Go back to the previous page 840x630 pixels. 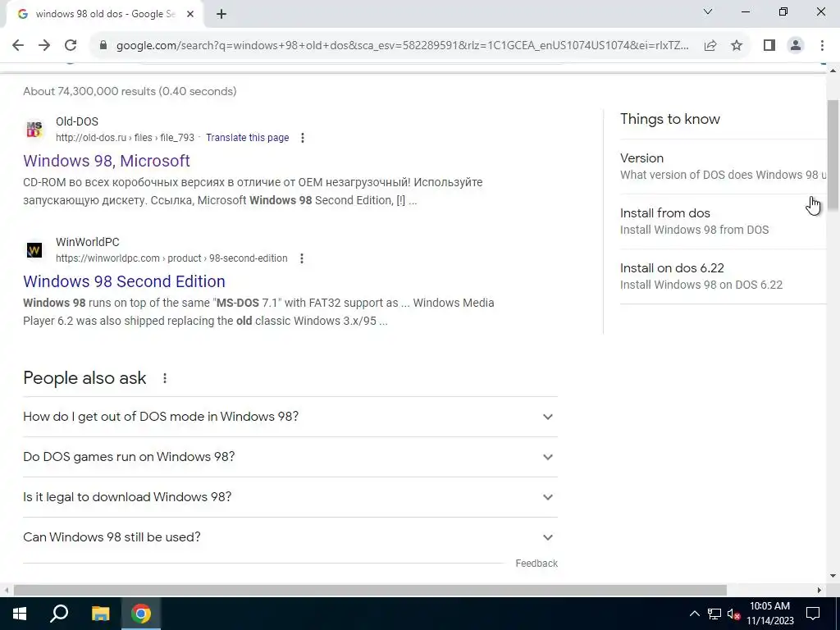(x=18, y=45)
